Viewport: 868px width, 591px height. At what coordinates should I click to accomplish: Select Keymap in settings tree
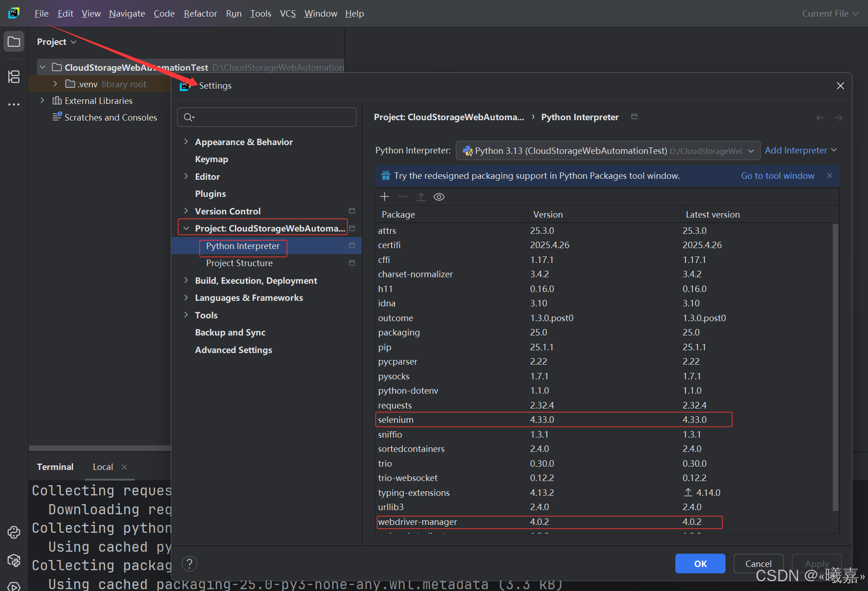point(211,159)
